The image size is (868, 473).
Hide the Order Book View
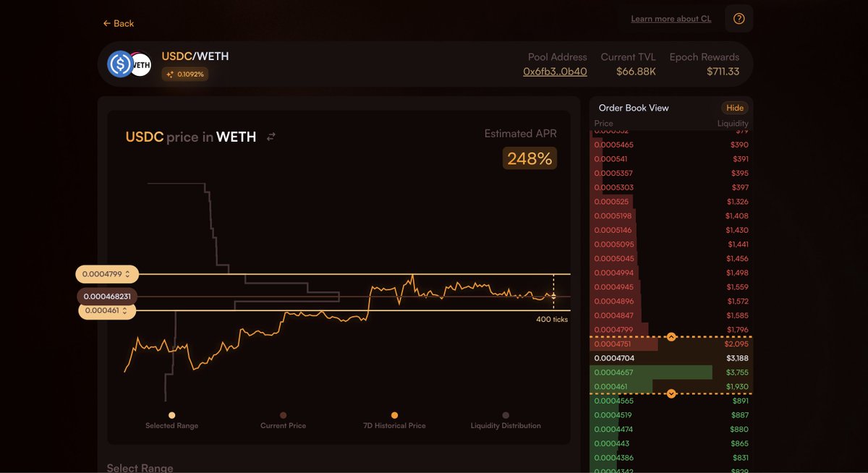tap(735, 108)
